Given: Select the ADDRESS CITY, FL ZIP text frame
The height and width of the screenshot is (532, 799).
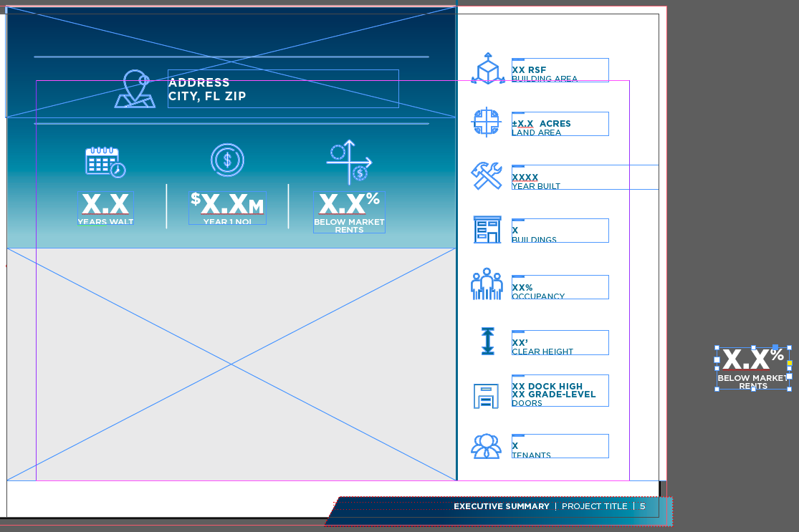Looking at the screenshot, I should pyautogui.click(x=283, y=89).
